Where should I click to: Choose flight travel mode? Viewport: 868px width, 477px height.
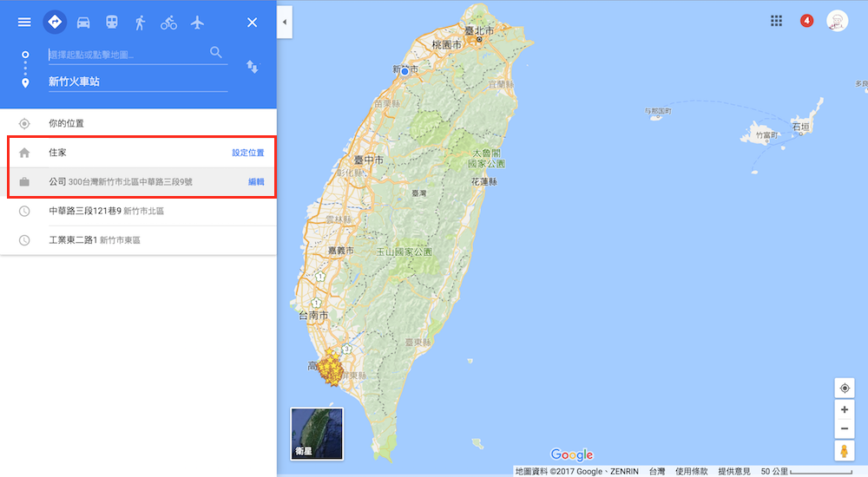pyautogui.click(x=197, y=23)
